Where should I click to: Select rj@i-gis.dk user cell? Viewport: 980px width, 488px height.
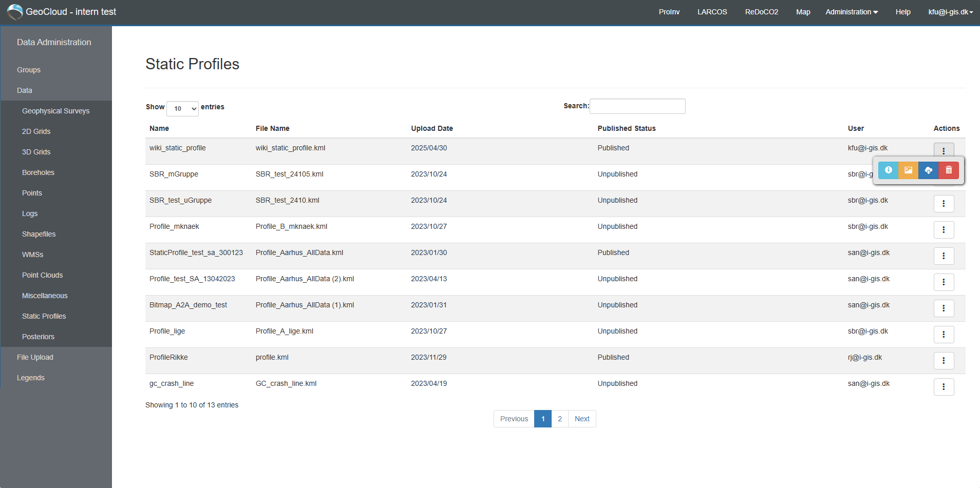(x=865, y=357)
